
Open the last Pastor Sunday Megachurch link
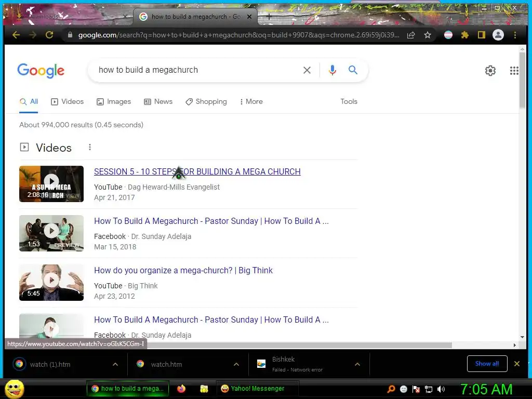[211, 320]
